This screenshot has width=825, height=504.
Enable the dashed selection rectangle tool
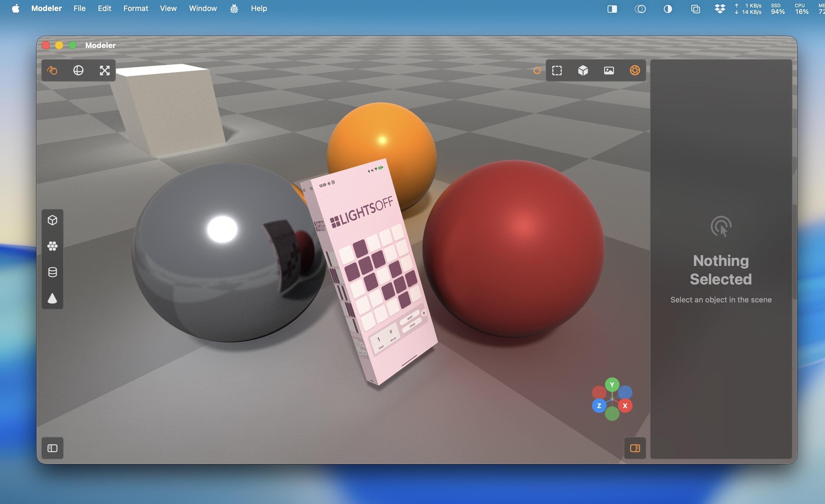[x=557, y=70]
